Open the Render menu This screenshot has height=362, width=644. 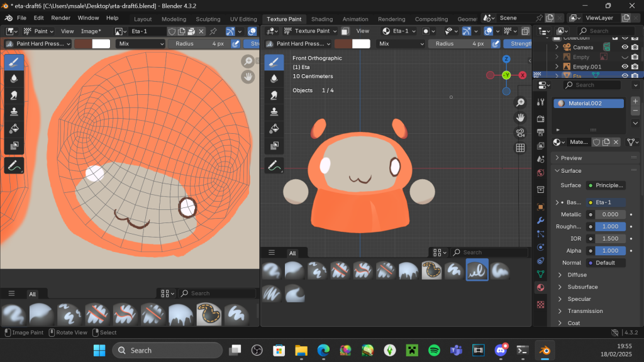pyautogui.click(x=61, y=18)
